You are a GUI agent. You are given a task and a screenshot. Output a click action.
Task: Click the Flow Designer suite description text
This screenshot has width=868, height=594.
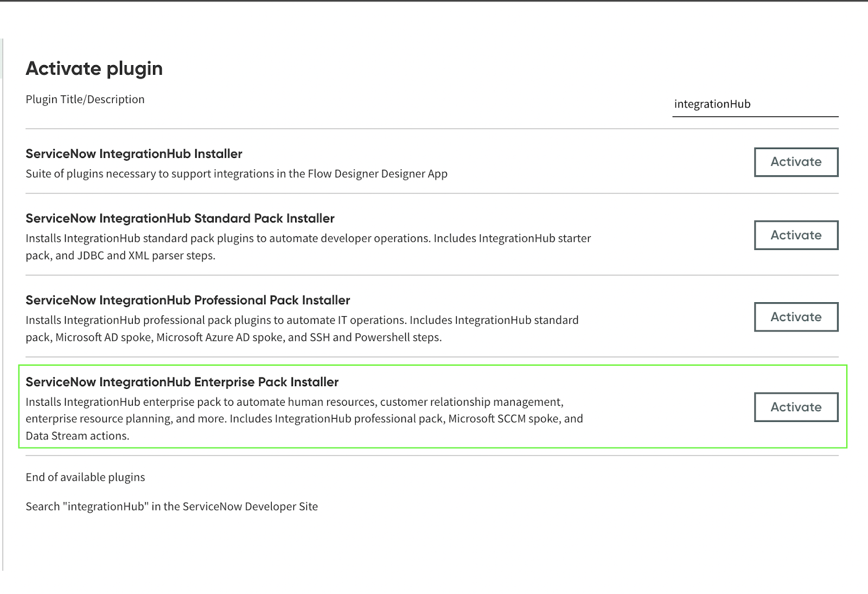[237, 174]
